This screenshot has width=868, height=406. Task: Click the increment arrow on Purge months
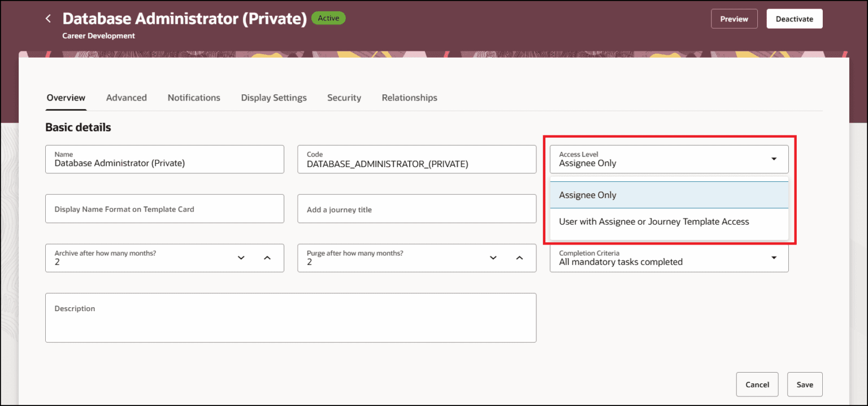(x=519, y=257)
